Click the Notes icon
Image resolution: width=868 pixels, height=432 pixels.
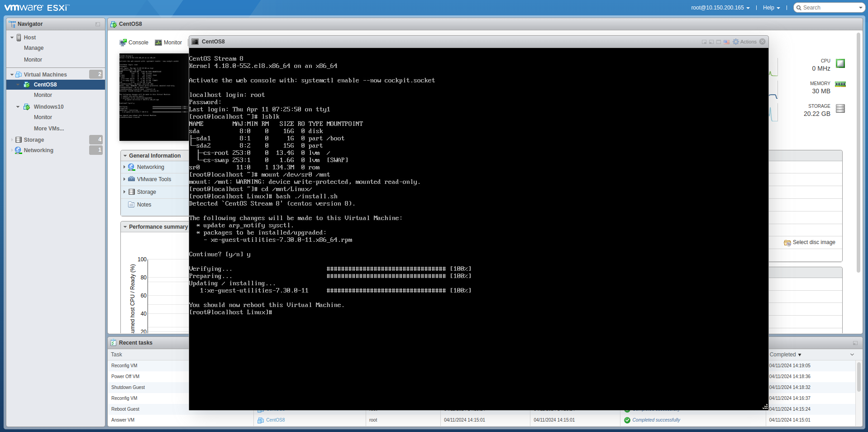pyautogui.click(x=132, y=205)
